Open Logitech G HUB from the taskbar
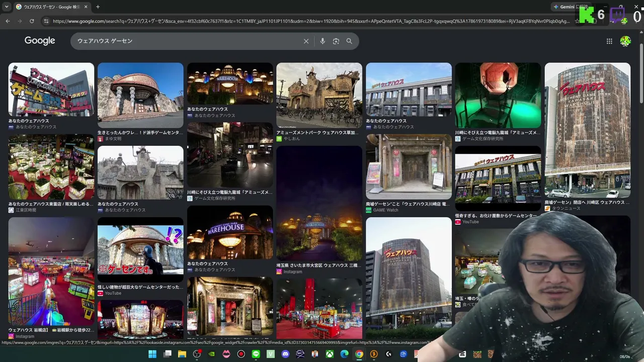644x362 pixels. [x=388, y=354]
